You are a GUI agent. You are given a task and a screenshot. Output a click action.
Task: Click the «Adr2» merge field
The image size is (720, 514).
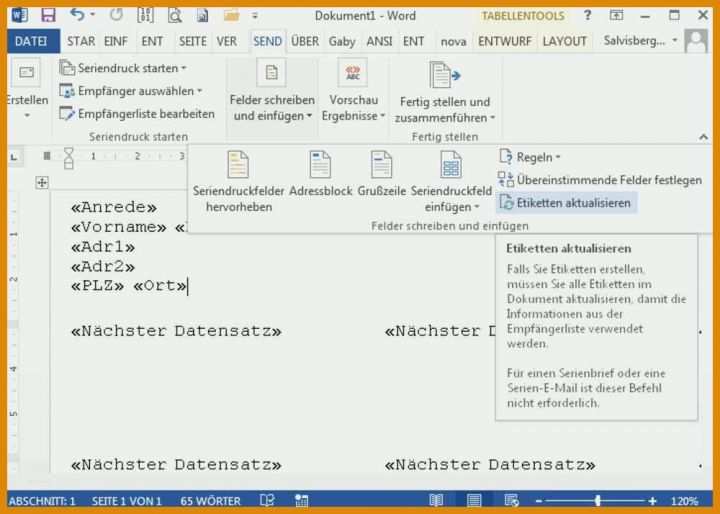point(103,266)
